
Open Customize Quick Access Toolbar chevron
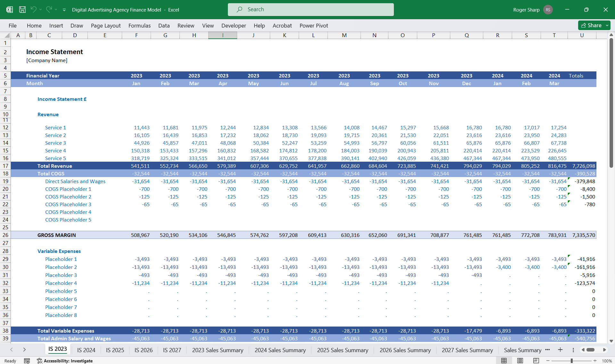[x=64, y=10]
